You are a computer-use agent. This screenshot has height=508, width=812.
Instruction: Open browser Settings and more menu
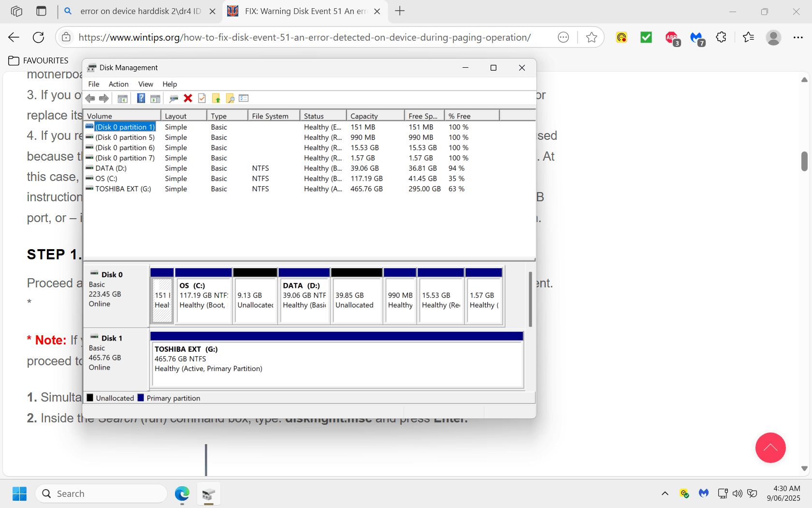[x=798, y=37]
